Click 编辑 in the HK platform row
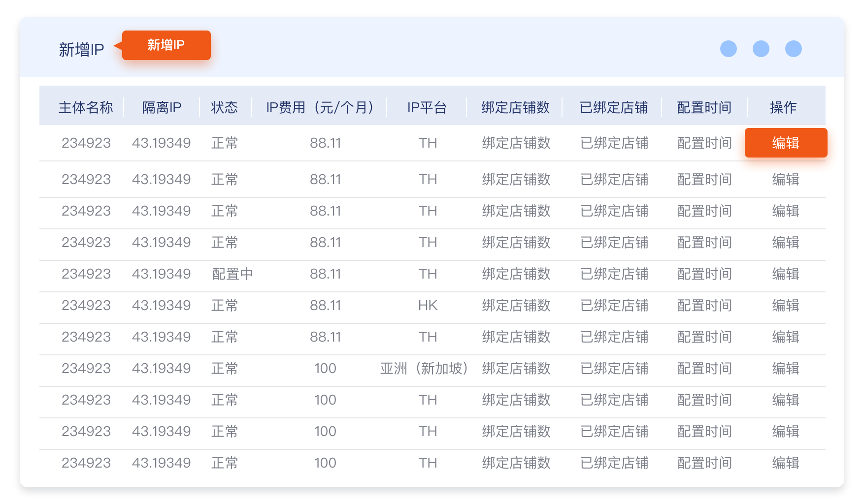The height and width of the screenshot is (504, 864). click(786, 305)
